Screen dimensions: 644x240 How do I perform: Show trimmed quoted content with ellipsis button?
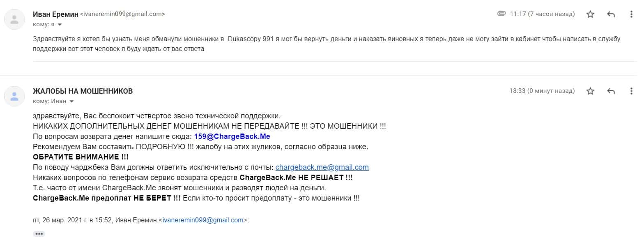(39, 234)
